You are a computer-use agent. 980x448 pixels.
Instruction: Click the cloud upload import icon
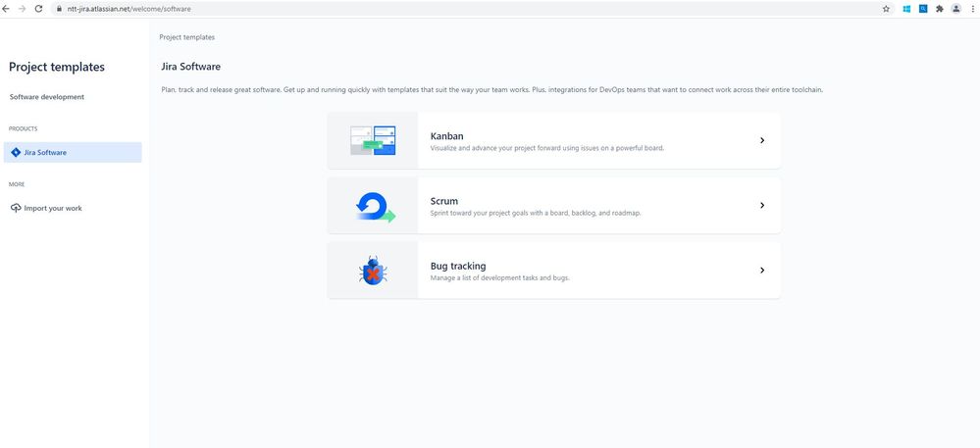pyautogui.click(x=17, y=208)
